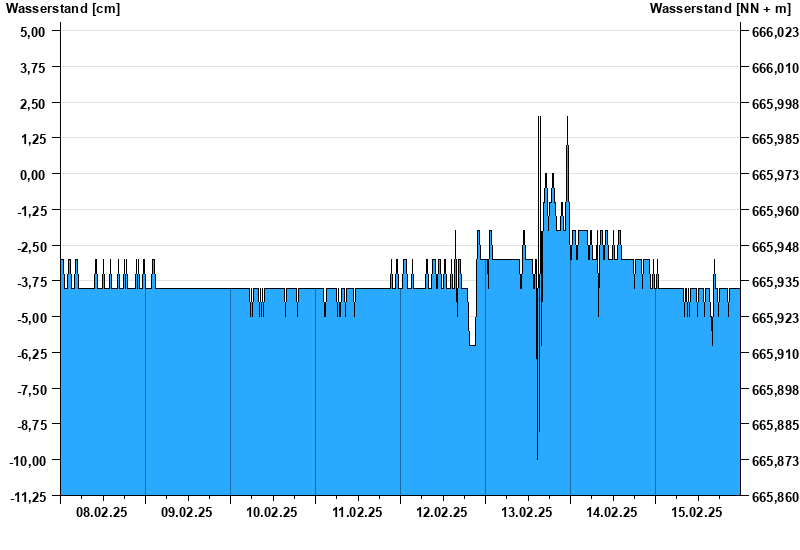Click the 08.02.25 date label
800x550 pixels.
click(102, 512)
